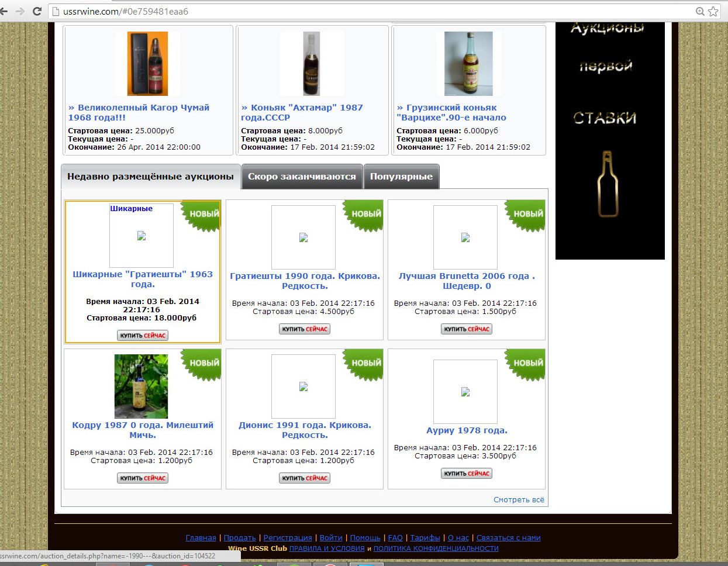Open the Регистрация footer link
Image resolution: width=728 pixels, height=566 pixels.
coord(288,538)
